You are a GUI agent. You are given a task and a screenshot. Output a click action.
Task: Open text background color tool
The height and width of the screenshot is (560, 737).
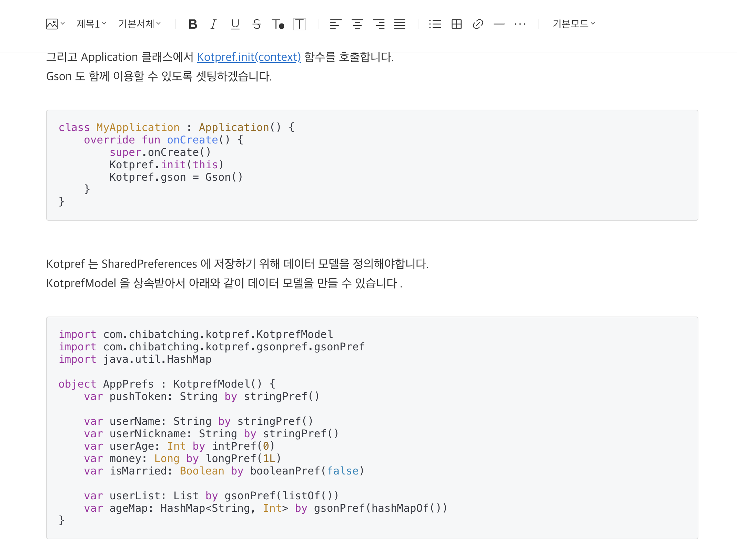tap(299, 24)
